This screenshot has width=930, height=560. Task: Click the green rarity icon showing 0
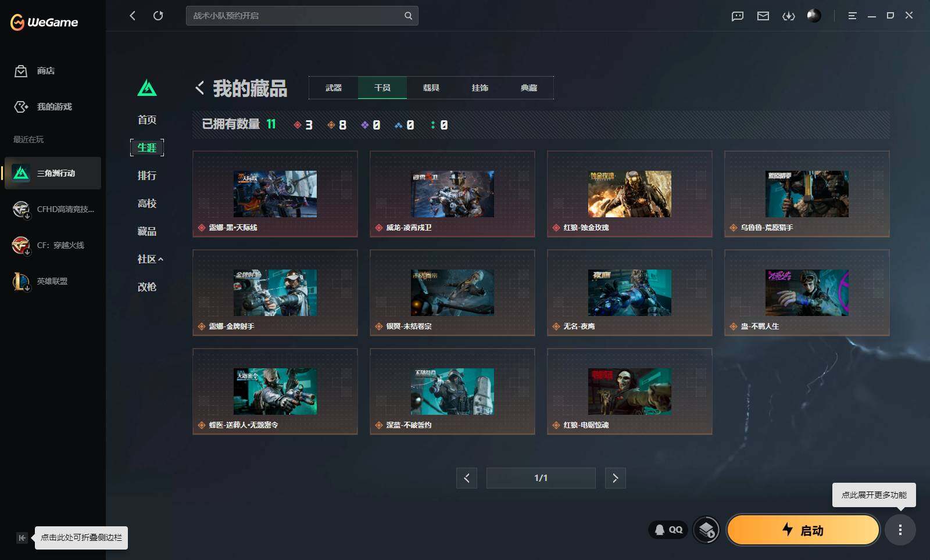tap(432, 125)
